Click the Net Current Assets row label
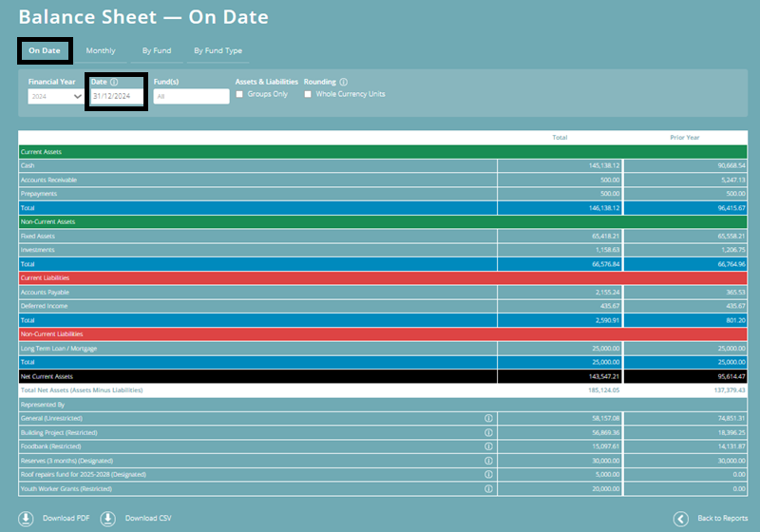Screen dimensions: 760x532 [47, 376]
